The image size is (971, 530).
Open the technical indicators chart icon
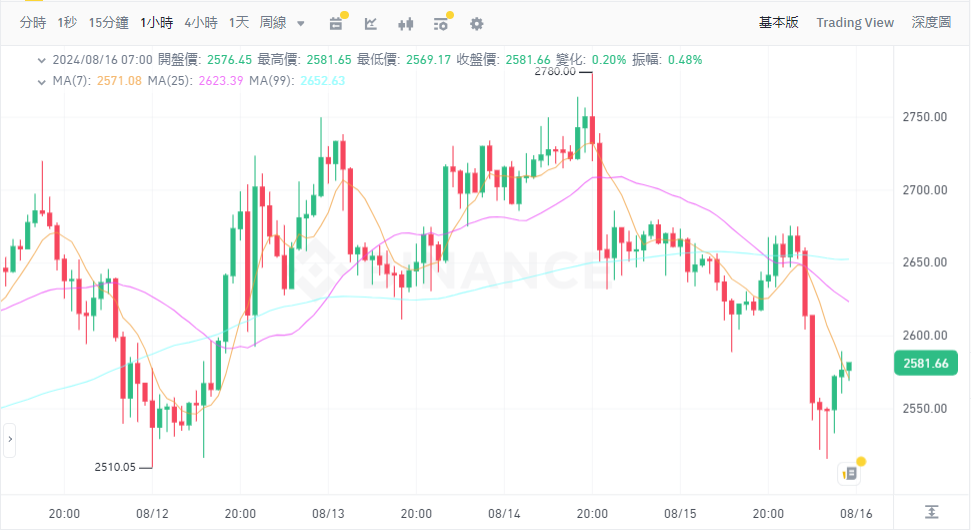pos(371,23)
